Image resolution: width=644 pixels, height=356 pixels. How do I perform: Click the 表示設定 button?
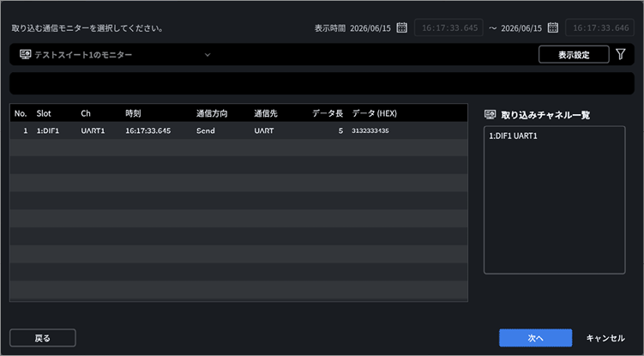(574, 55)
